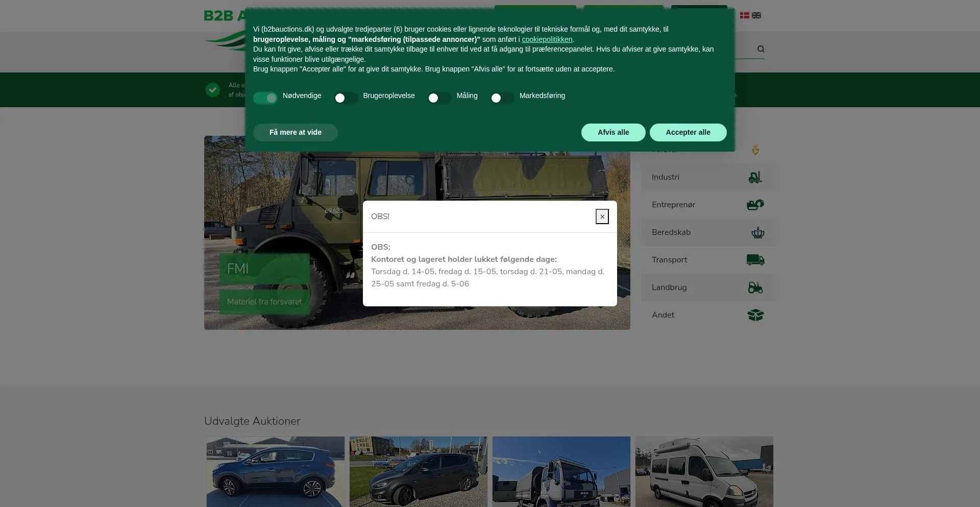Screen dimensions: 980x507
Task: Open the cookiepolitikken link
Action: (547, 39)
